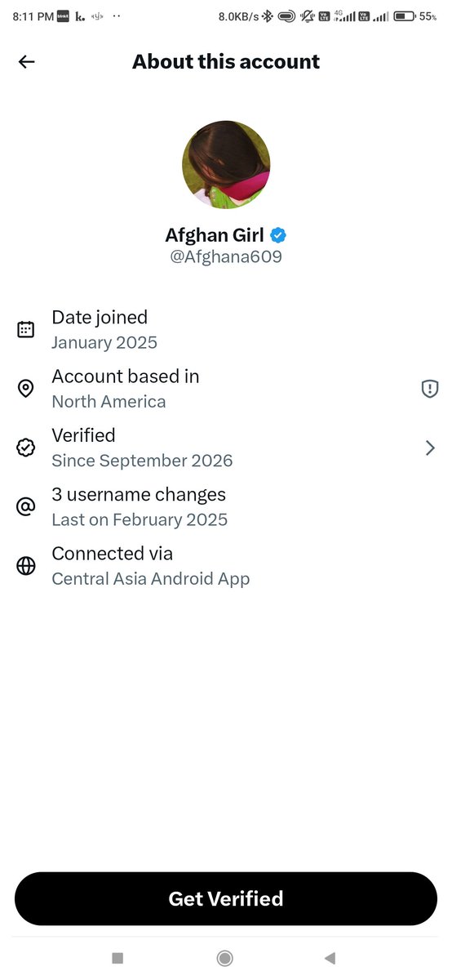Tap the @ username changes icon

coord(26,506)
